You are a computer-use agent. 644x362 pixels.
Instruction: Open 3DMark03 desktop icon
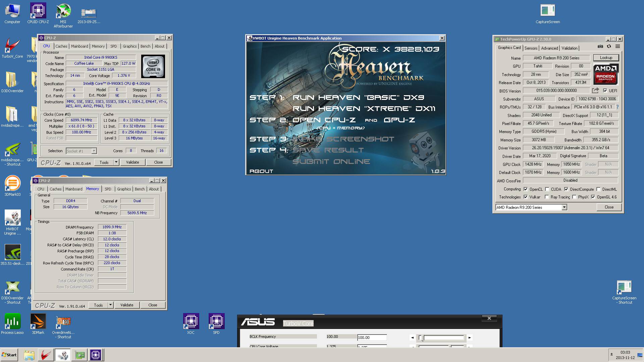point(12,186)
